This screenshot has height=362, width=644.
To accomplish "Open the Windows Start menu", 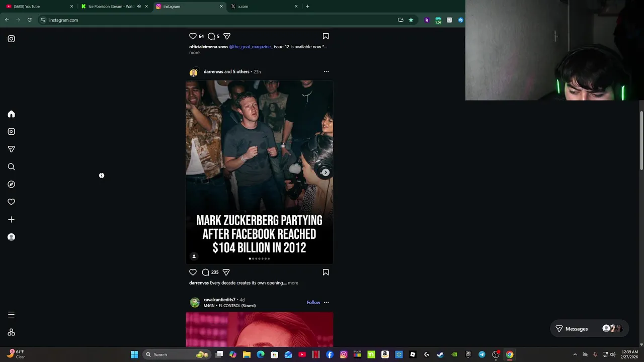I will pos(134,354).
